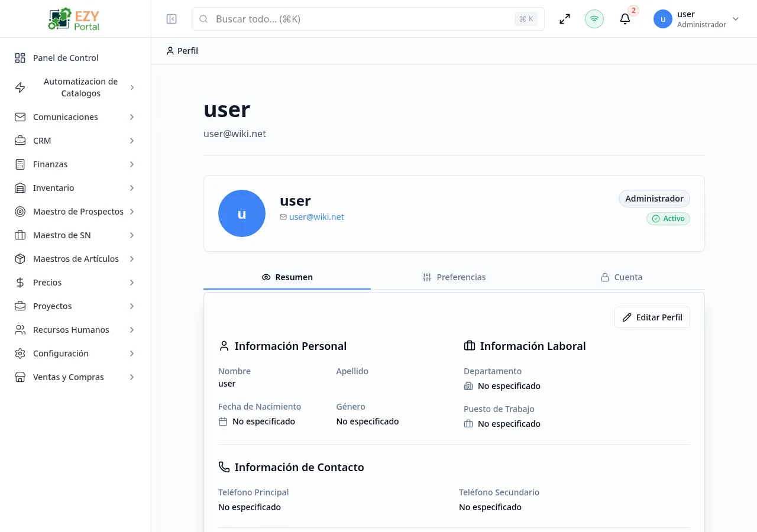The image size is (757, 532).
Task: Open Panel de Control menu item
Action: [76, 58]
